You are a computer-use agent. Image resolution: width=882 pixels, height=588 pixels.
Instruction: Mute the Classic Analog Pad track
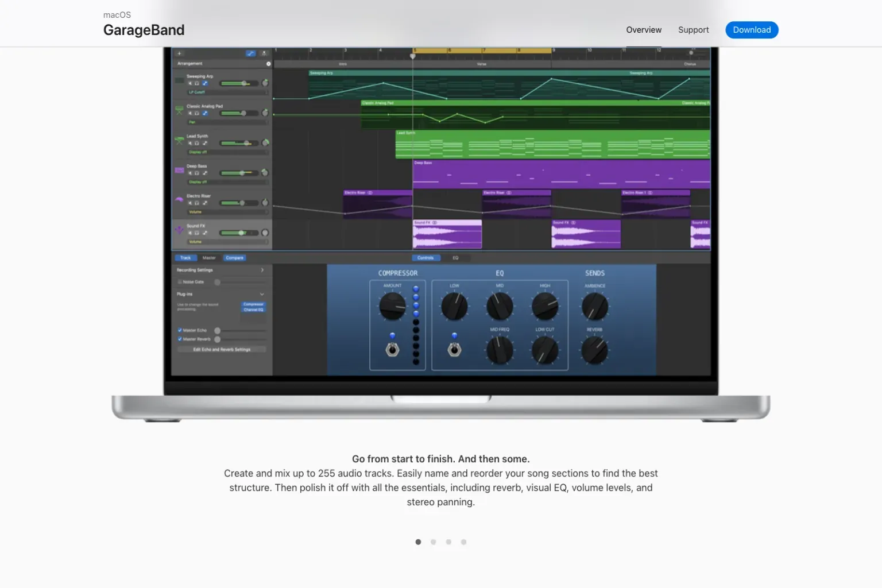point(190,113)
